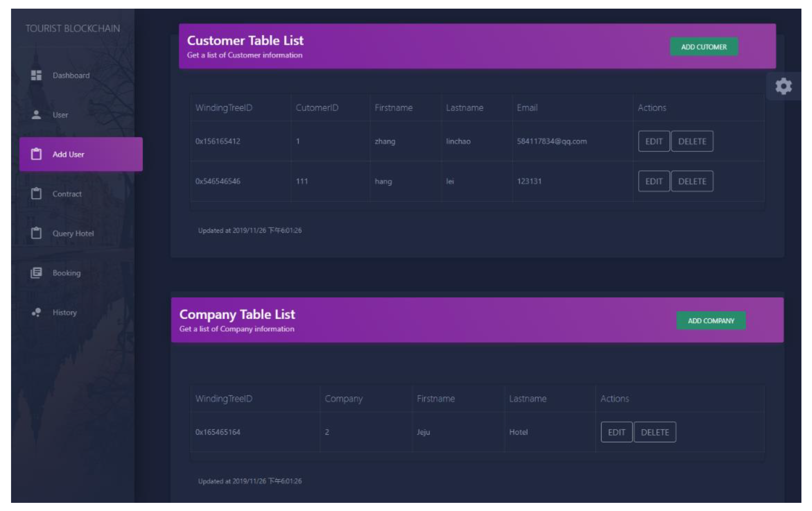812x511 pixels.
Task: Go to the Query Hotel page
Action: pos(73,234)
